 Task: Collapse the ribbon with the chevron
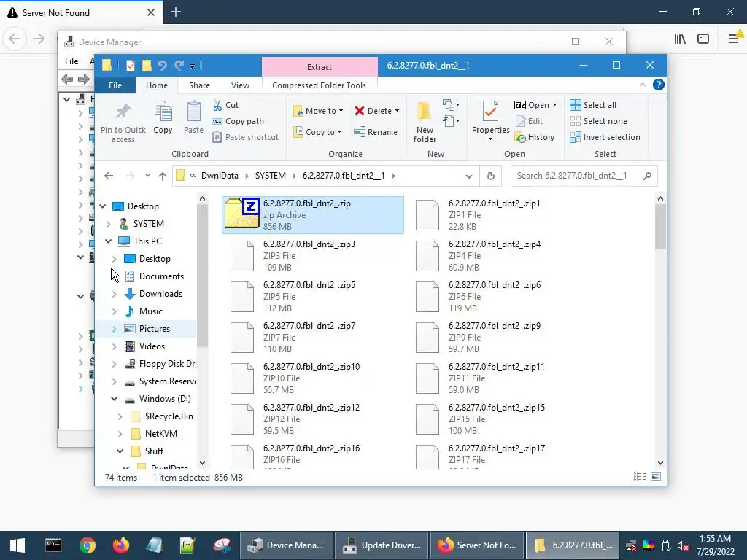(643, 85)
